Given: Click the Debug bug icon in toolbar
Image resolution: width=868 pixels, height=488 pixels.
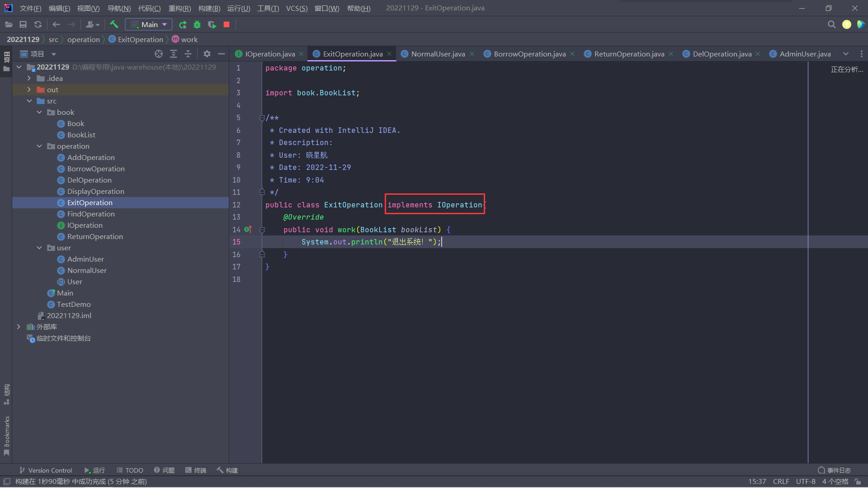Looking at the screenshot, I should point(197,24).
